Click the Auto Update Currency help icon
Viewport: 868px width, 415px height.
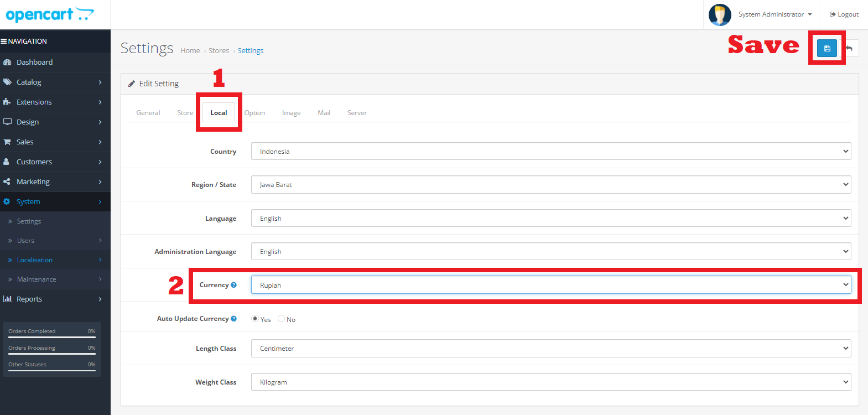(x=233, y=319)
